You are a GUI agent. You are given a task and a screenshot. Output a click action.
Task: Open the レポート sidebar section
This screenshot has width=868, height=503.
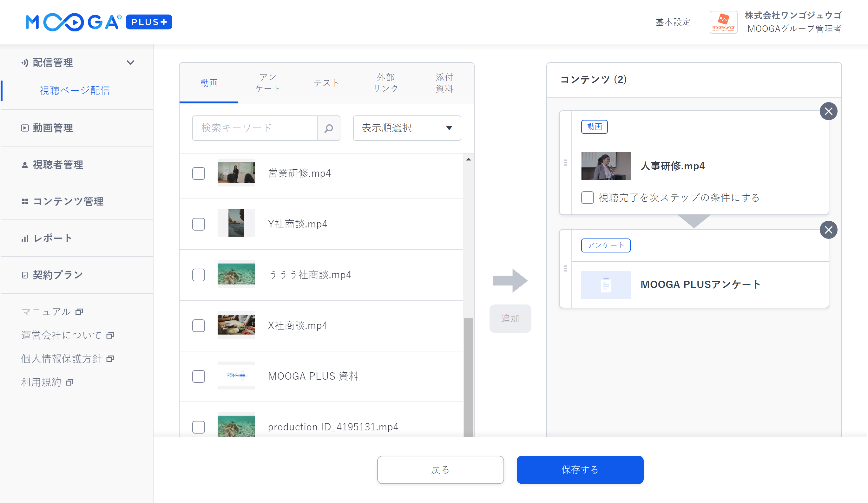(52, 238)
